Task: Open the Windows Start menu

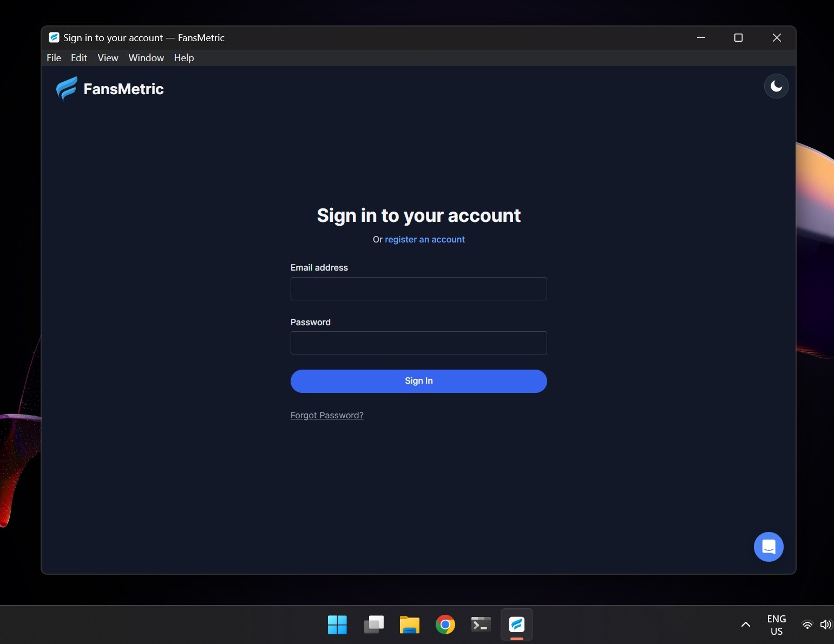Action: [x=337, y=625]
